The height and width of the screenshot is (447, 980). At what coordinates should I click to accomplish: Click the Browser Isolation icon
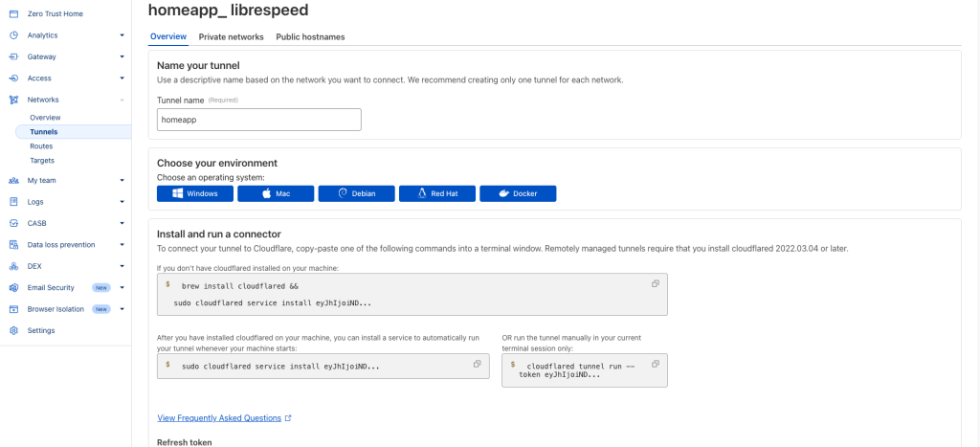pyautogui.click(x=13, y=309)
